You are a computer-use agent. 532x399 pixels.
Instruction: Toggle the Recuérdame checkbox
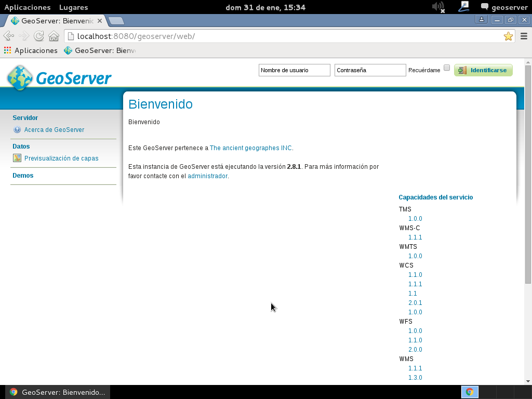[x=447, y=68]
